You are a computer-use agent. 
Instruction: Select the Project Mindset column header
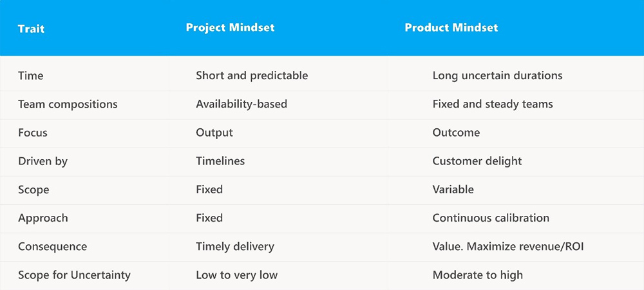pos(230,28)
